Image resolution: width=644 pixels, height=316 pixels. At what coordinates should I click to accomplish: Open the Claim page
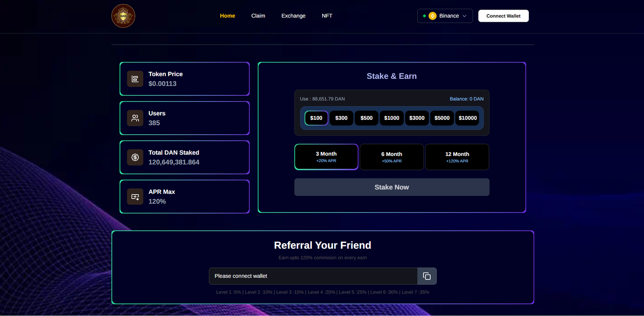258,16
